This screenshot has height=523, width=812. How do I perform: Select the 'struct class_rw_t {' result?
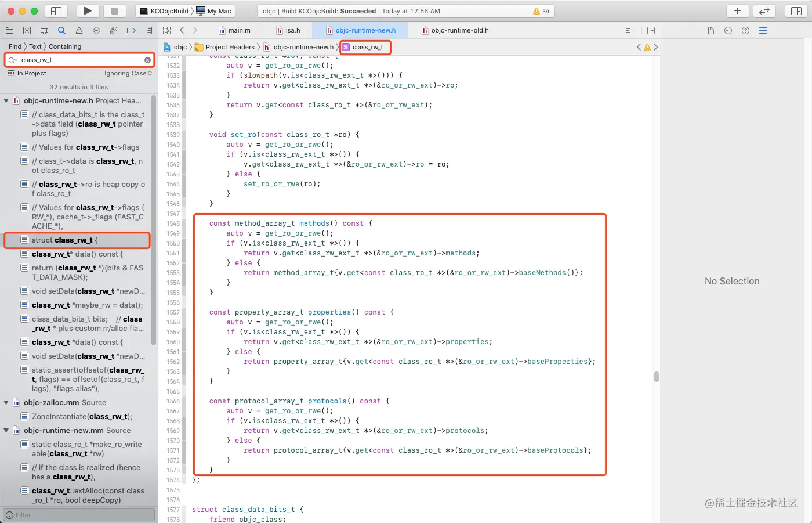[x=77, y=240]
